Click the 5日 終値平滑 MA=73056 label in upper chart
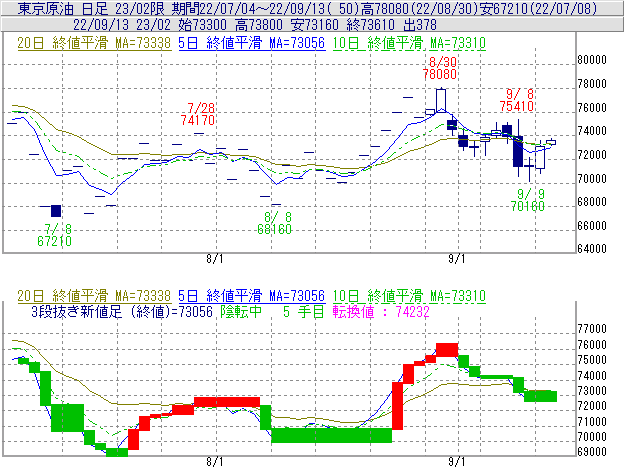The image size is (624, 475). [252, 43]
